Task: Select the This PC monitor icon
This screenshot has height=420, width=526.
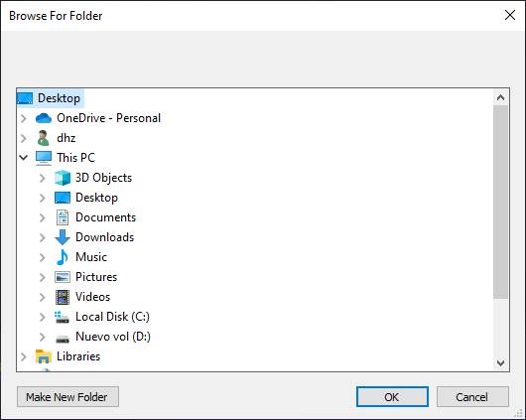Action: [44, 158]
